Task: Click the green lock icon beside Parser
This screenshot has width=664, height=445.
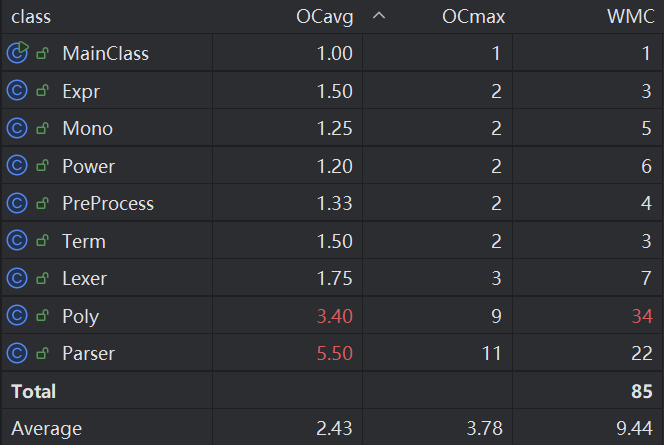Action: [42, 353]
